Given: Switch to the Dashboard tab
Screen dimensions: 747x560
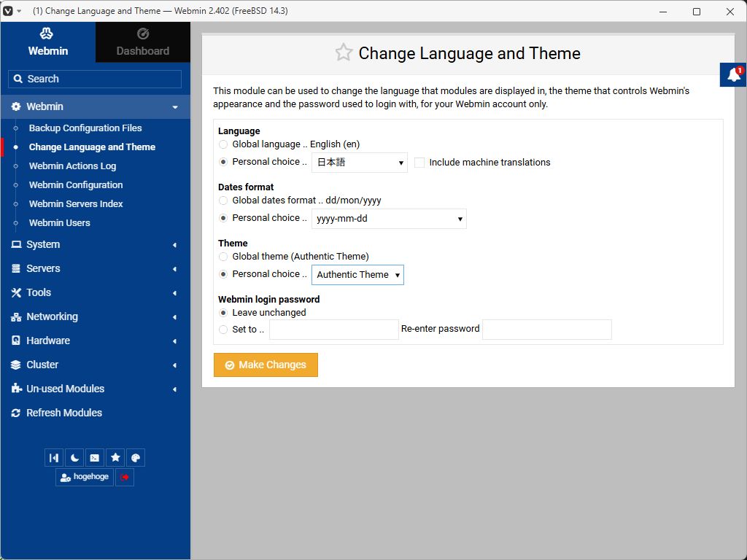Looking at the screenshot, I should (143, 42).
